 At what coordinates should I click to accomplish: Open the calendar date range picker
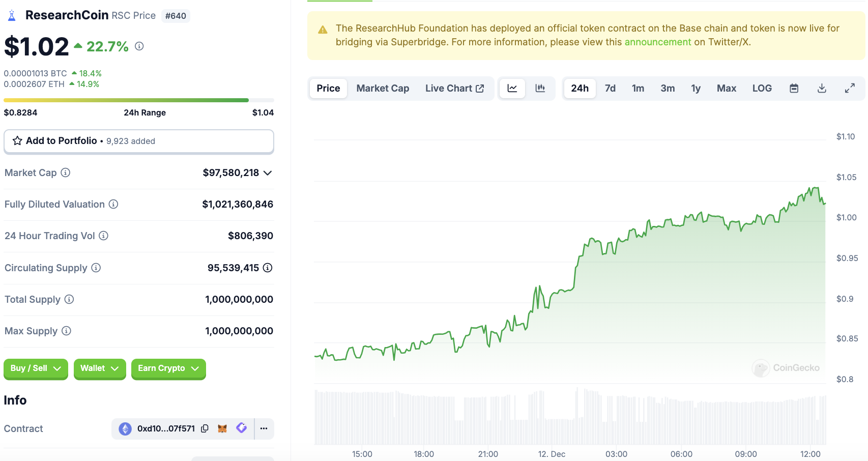coord(794,89)
